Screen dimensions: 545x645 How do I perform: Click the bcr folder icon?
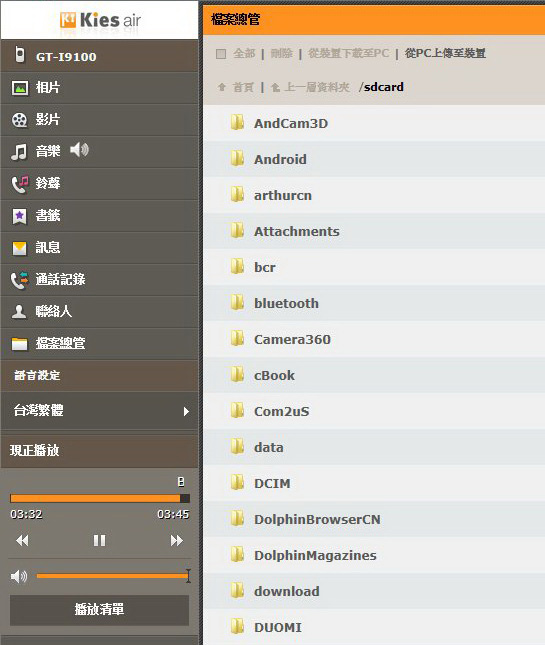point(237,266)
